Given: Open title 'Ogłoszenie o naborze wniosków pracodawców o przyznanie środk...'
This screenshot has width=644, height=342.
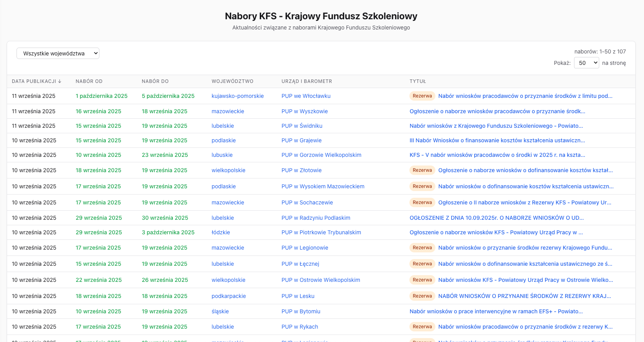Looking at the screenshot, I should (x=497, y=111).
